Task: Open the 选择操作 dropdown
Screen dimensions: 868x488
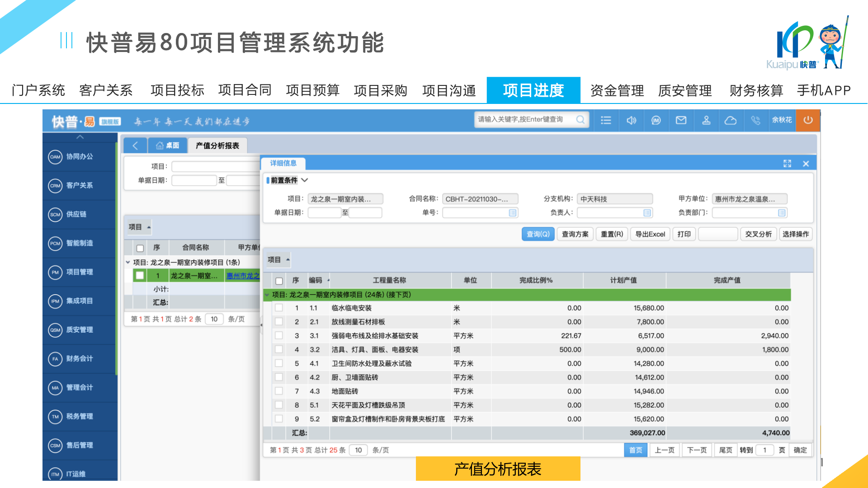Action: pyautogui.click(x=796, y=234)
